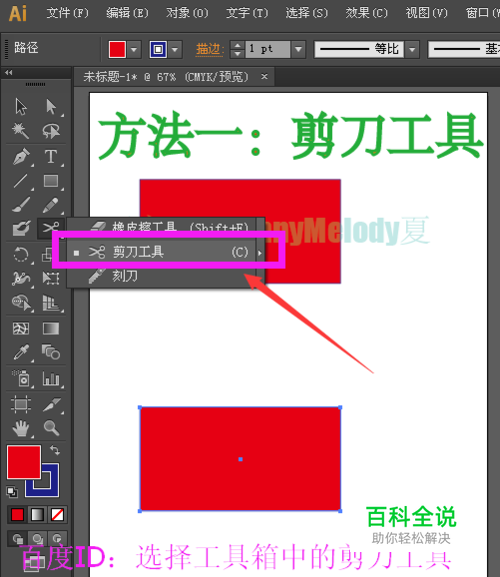Select the Mesh tool
The width and height of the screenshot is (500, 577).
click(21, 329)
